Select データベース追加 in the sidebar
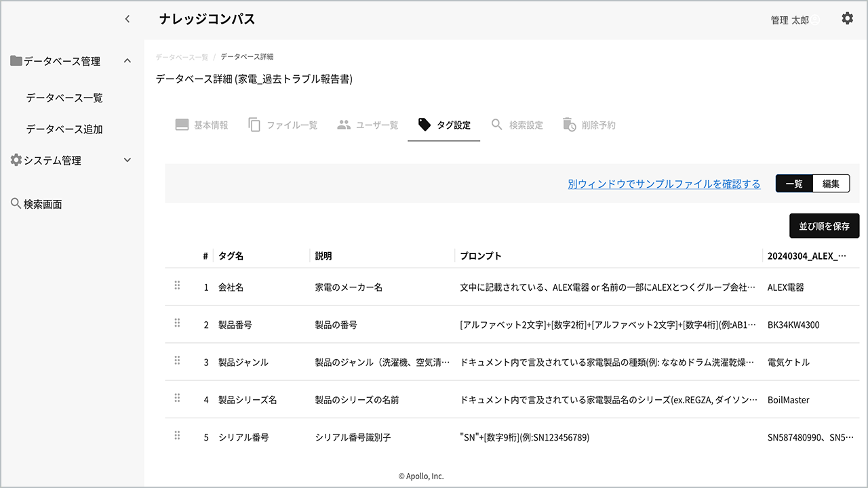The width and height of the screenshot is (868, 488). pyautogui.click(x=64, y=129)
